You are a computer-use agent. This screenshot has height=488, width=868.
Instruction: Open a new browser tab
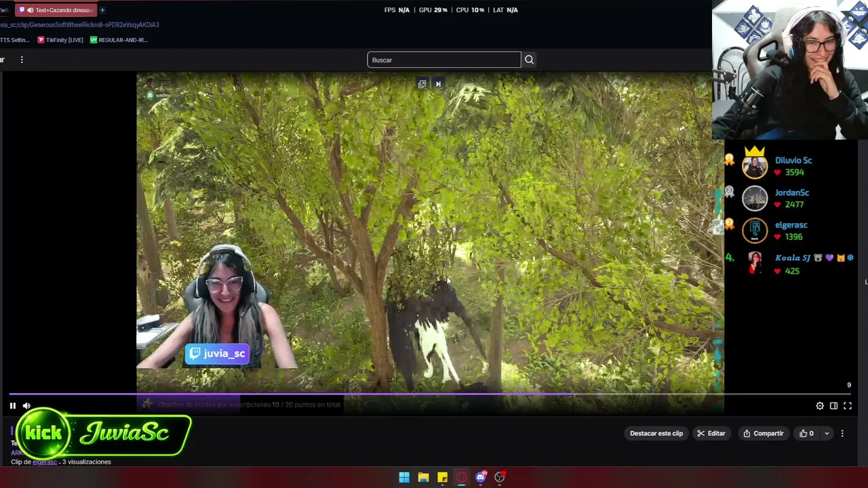[x=102, y=10]
